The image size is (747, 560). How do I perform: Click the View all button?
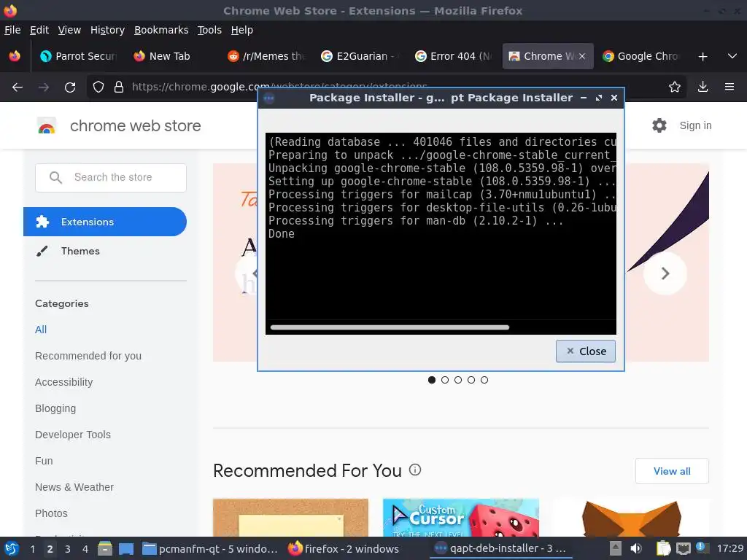[x=672, y=471]
